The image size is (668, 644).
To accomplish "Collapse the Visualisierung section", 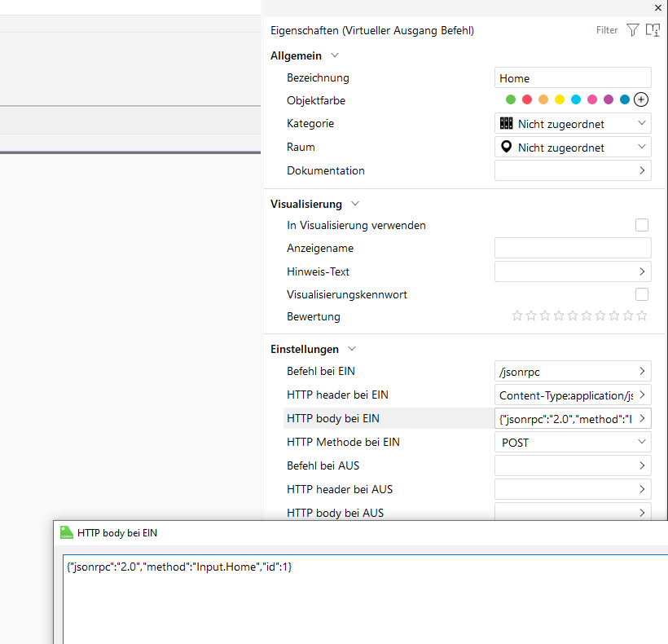I will [355, 204].
